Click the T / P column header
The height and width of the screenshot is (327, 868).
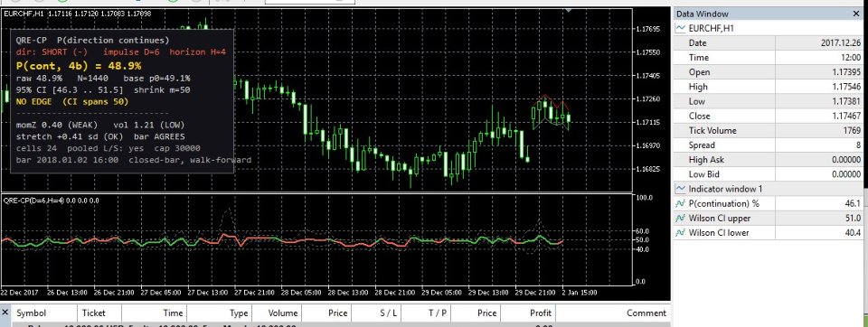[426, 313]
